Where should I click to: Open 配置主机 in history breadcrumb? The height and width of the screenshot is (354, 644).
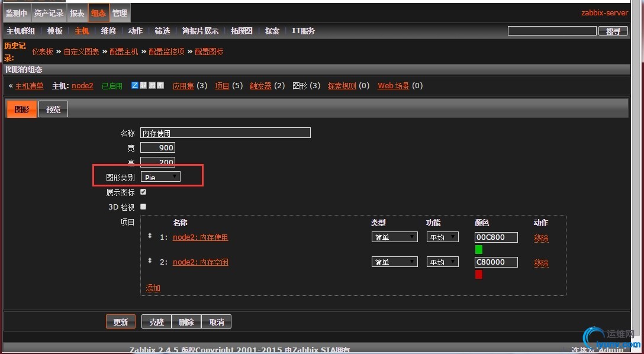click(124, 52)
